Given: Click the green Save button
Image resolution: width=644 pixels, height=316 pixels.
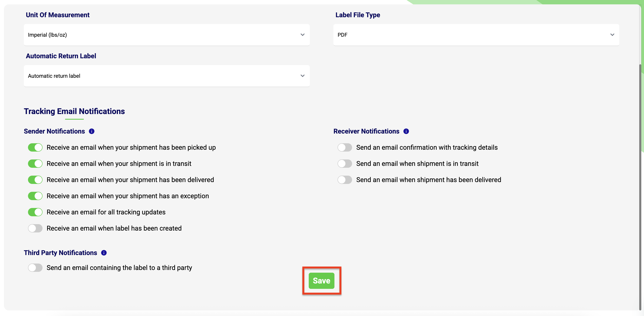Looking at the screenshot, I should 321,281.
